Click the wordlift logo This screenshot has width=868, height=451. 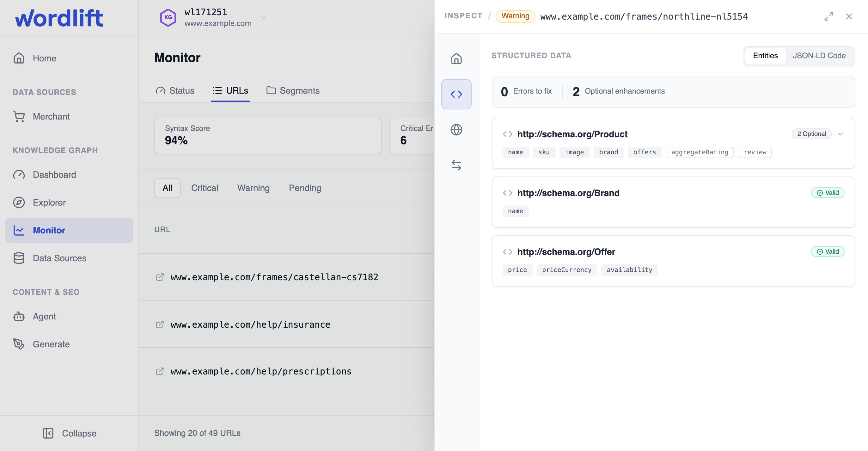[x=59, y=18]
